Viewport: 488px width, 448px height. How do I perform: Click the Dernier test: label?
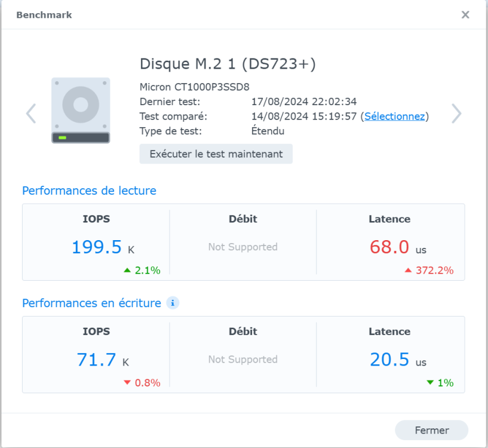click(x=170, y=102)
